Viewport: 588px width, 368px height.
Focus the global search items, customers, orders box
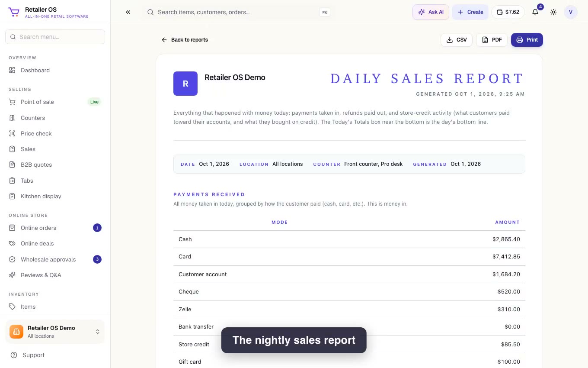pyautogui.click(x=238, y=12)
